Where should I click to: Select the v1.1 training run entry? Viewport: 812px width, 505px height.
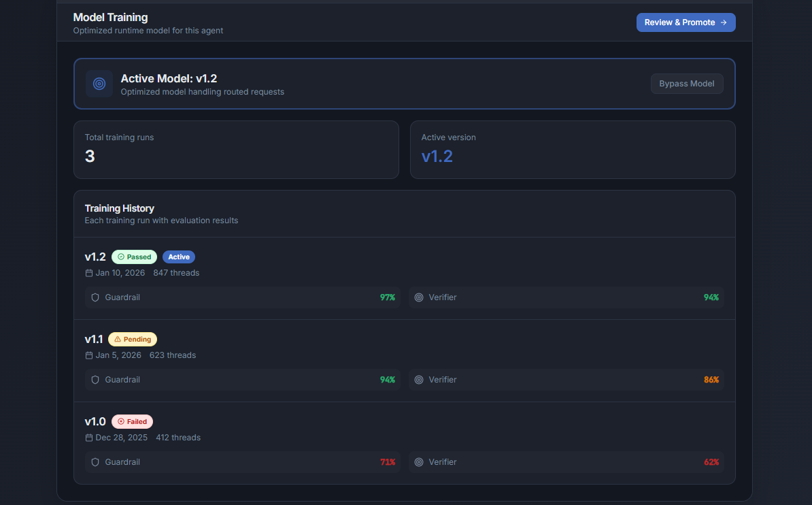tap(405, 361)
